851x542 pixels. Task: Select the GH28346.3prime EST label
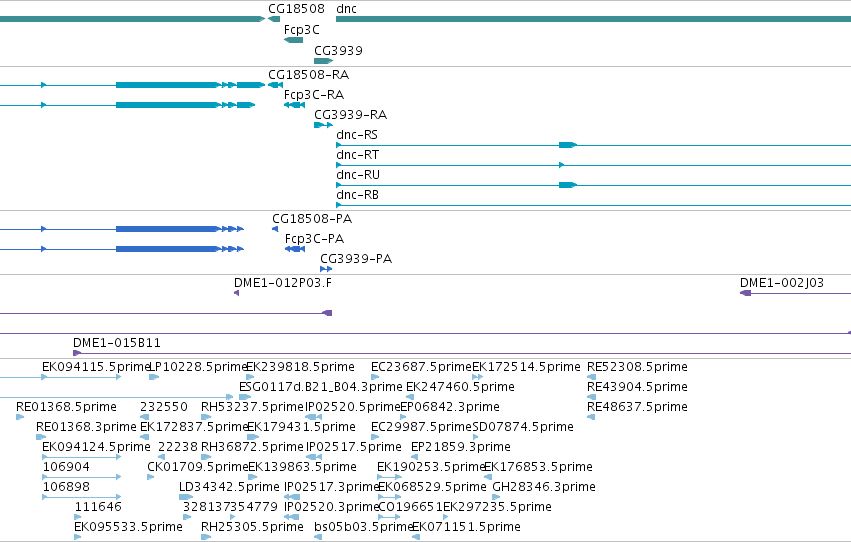[x=544, y=488]
